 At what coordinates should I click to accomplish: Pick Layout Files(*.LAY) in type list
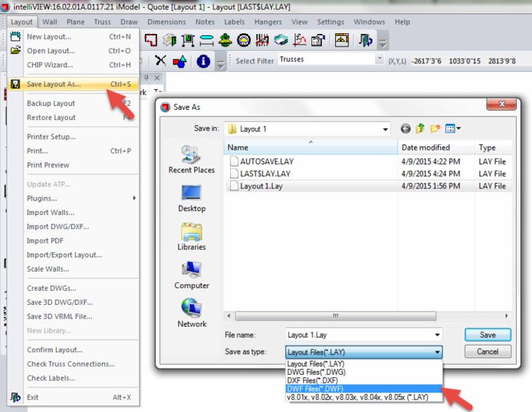pyautogui.click(x=364, y=364)
